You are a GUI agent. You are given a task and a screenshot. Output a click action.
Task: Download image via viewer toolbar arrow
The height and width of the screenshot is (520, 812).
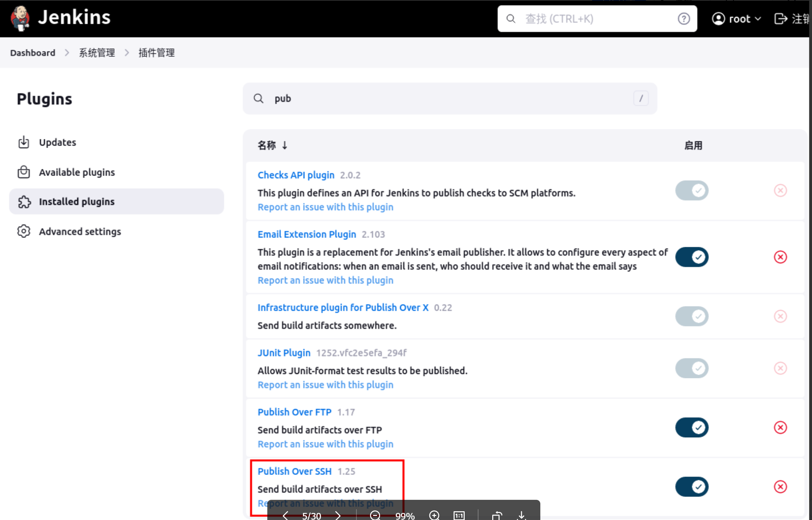pyautogui.click(x=522, y=516)
